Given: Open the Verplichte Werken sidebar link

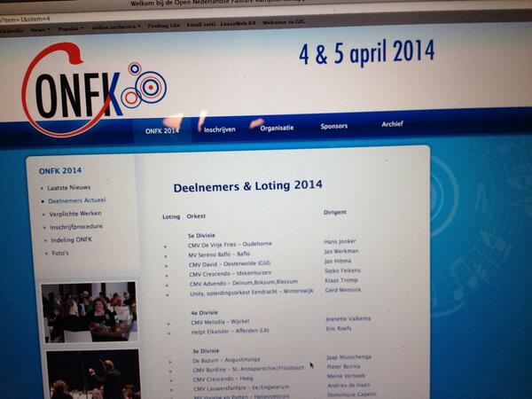Looking at the screenshot, I should coord(75,214).
